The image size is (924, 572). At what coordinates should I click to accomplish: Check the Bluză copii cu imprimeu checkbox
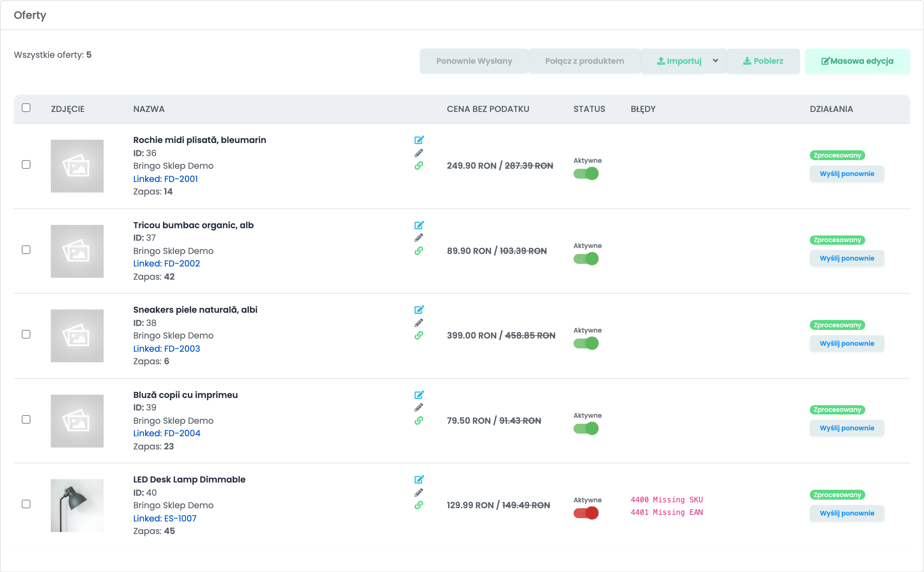coord(26,419)
